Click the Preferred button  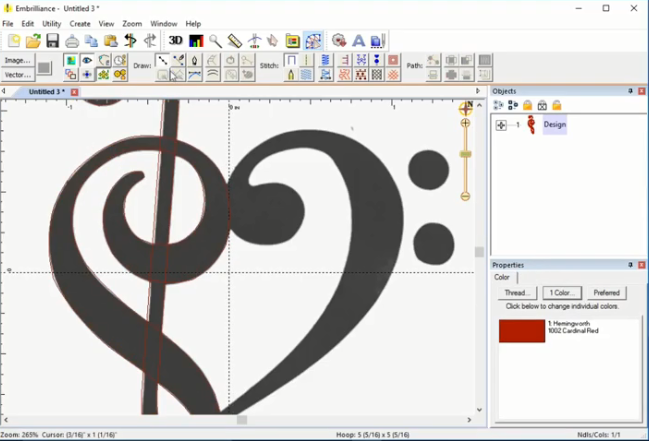[606, 293]
